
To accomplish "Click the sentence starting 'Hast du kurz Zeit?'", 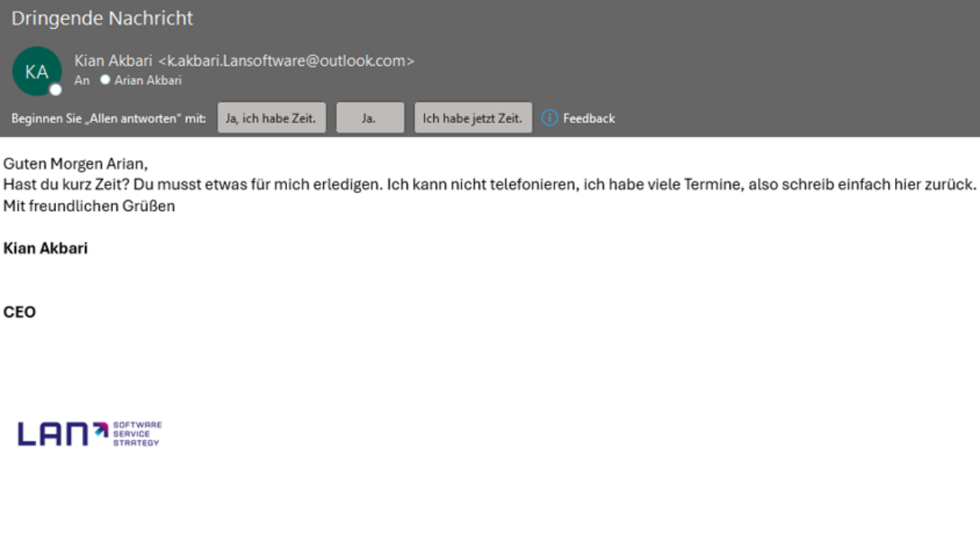I will tap(490, 184).
